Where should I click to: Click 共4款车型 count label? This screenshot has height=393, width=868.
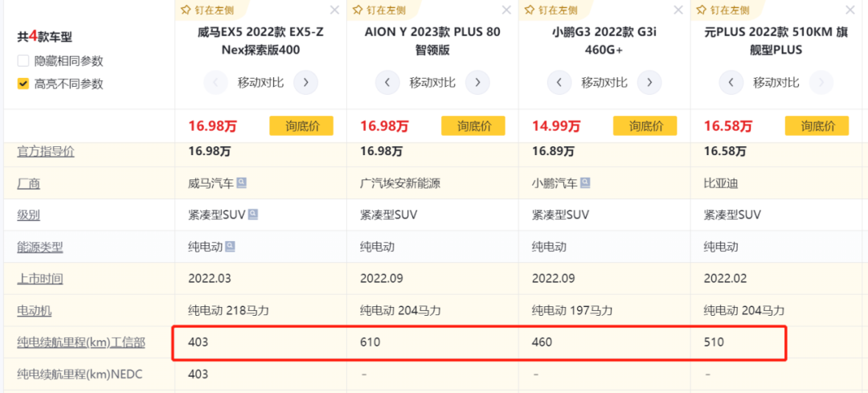click(45, 36)
